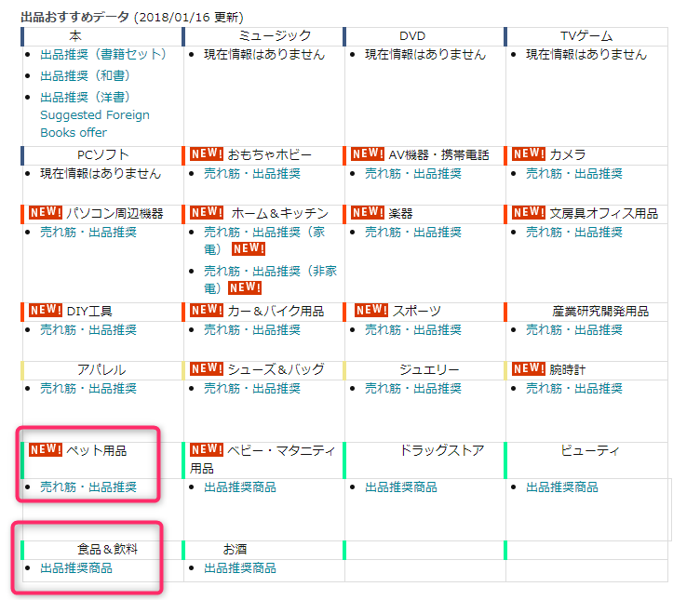The height and width of the screenshot is (600, 700).
Task: Open 出品推奨商品 under 食品&飲料
Action: pyautogui.click(x=76, y=567)
